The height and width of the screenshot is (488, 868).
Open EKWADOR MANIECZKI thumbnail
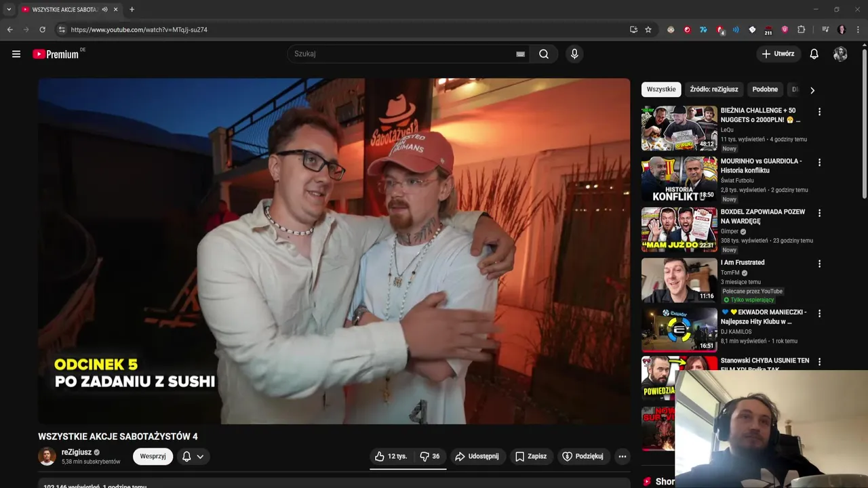(679, 330)
